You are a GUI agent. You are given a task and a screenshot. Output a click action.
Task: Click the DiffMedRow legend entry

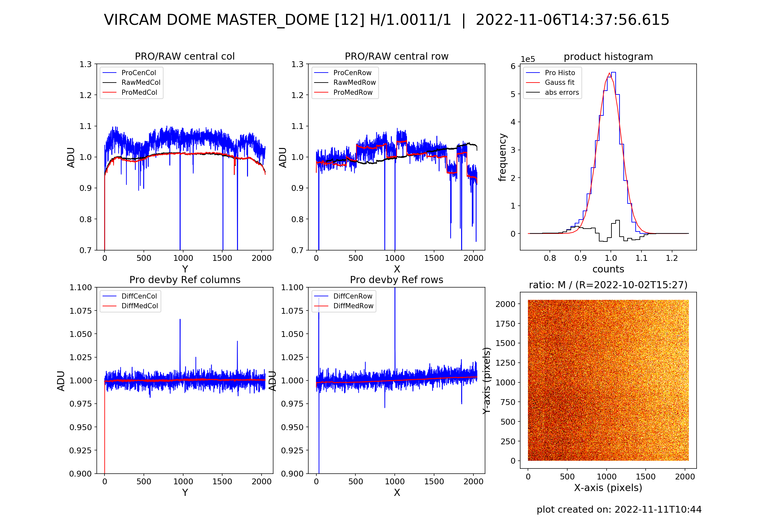353,306
